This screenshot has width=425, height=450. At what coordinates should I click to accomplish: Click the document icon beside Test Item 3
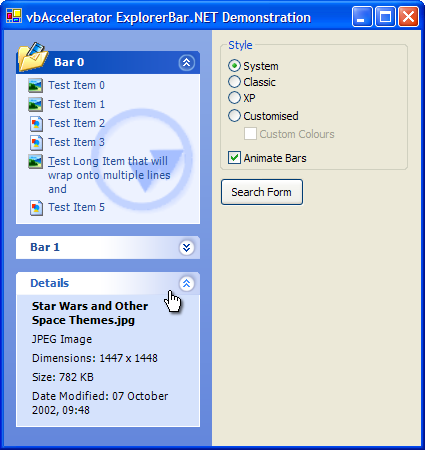tap(36, 143)
